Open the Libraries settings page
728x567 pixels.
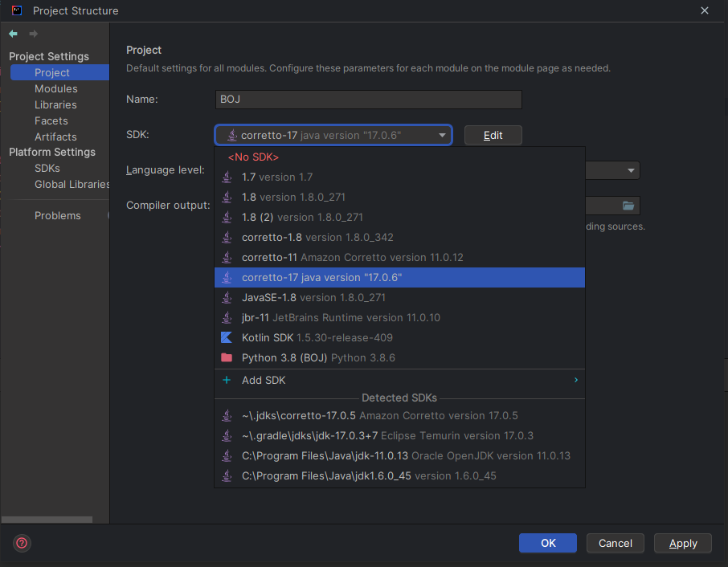pos(55,105)
